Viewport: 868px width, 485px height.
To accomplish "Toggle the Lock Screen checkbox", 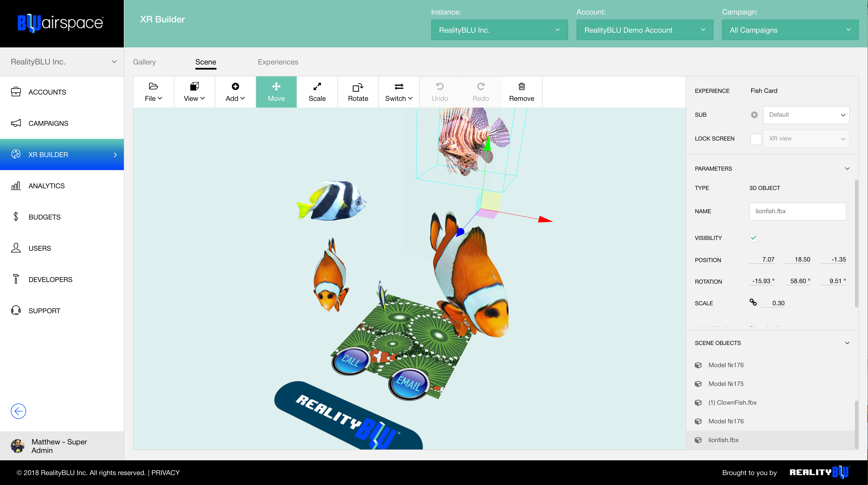I will 756,139.
